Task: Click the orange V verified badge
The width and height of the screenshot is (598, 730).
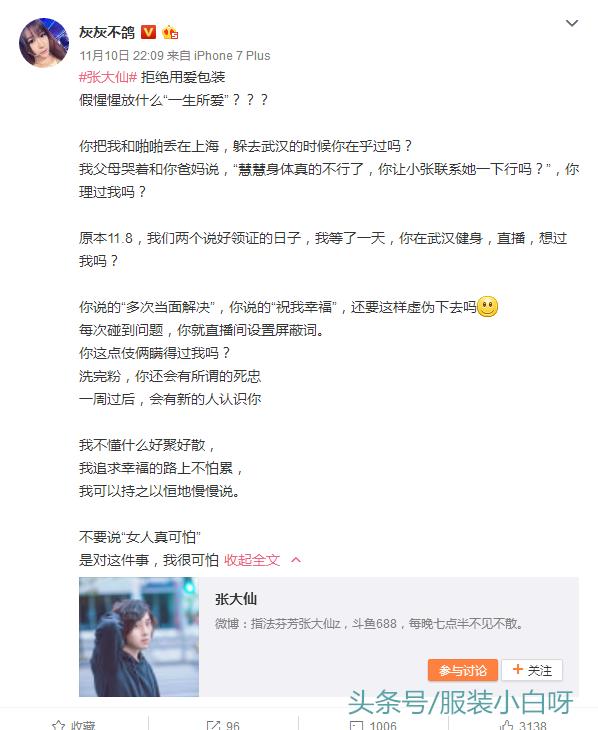Action: click(x=148, y=32)
